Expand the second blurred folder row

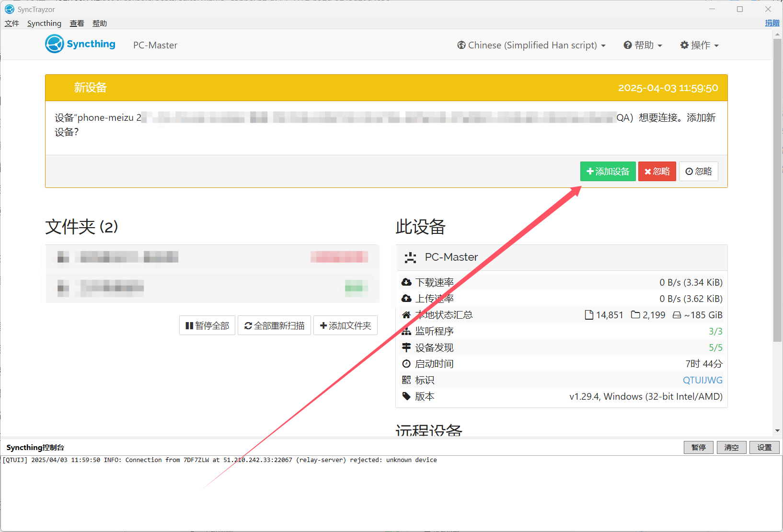pos(213,288)
